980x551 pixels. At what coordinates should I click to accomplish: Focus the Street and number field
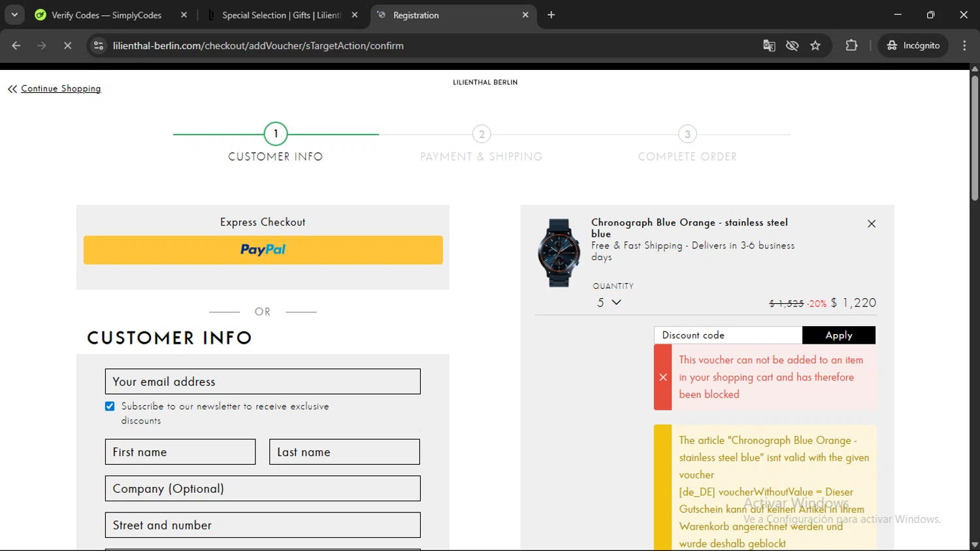[263, 525]
